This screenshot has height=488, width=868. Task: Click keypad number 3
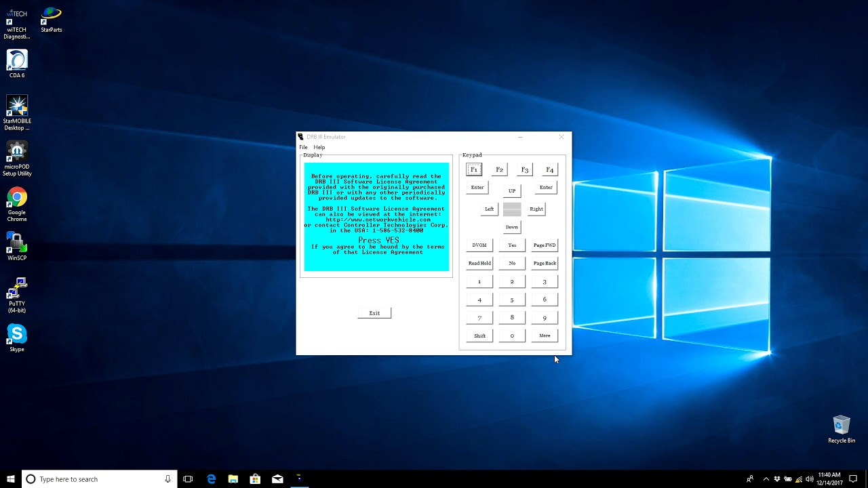(x=545, y=281)
